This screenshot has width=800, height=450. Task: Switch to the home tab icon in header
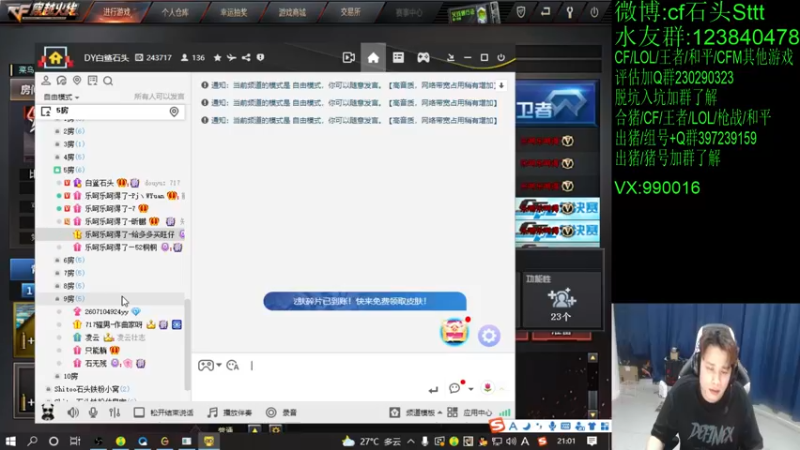(373, 58)
